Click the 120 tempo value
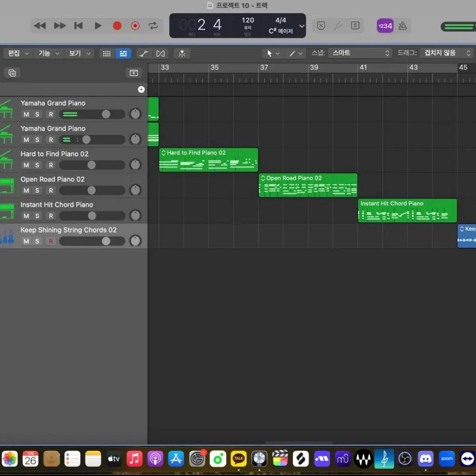The image size is (476, 476). 248,20
